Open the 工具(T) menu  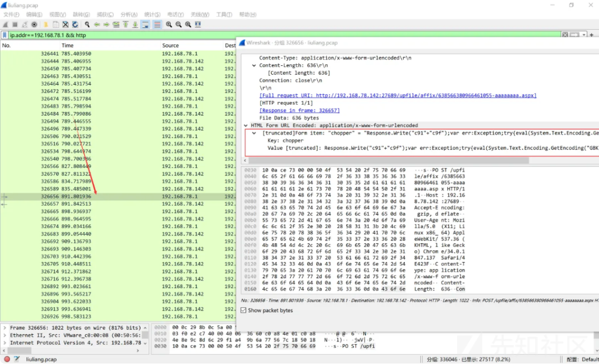[x=224, y=14]
